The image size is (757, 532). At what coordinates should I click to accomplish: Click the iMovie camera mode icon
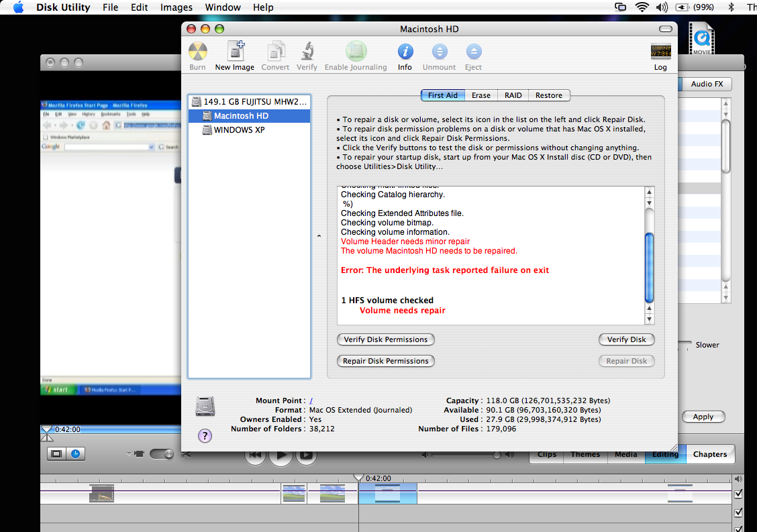pyautogui.click(x=140, y=454)
